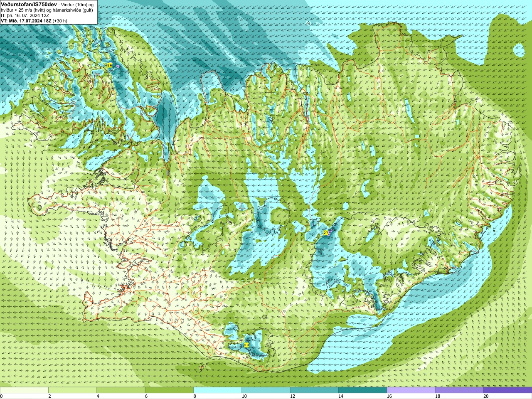The height and width of the screenshot is (399, 532).
Task: Select the light green 2–4 legend swatch
Action: [72, 390]
